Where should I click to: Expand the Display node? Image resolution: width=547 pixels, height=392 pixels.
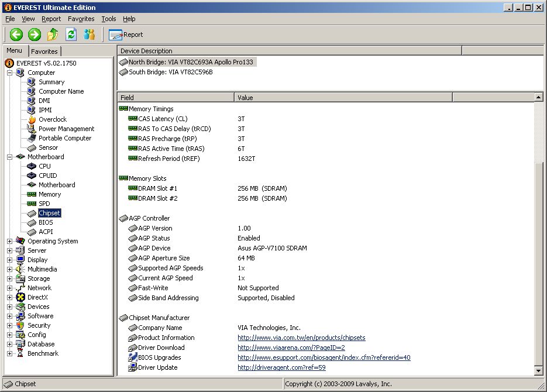(10, 260)
